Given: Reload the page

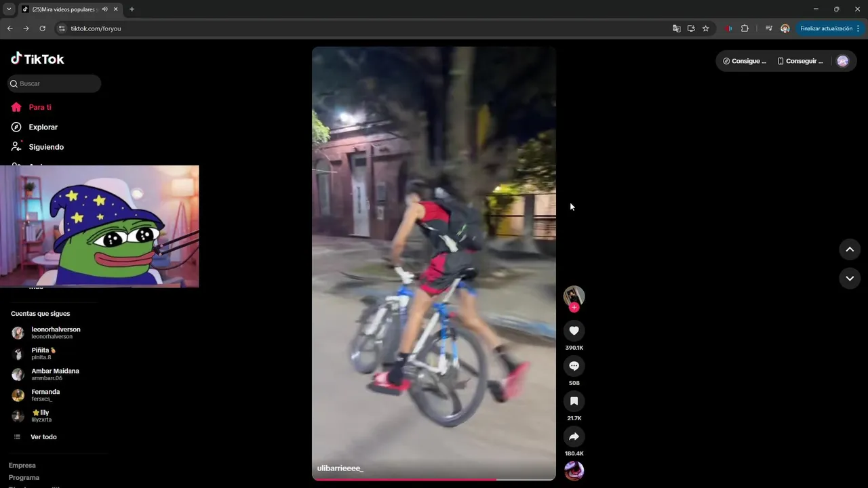Looking at the screenshot, I should tap(42, 28).
